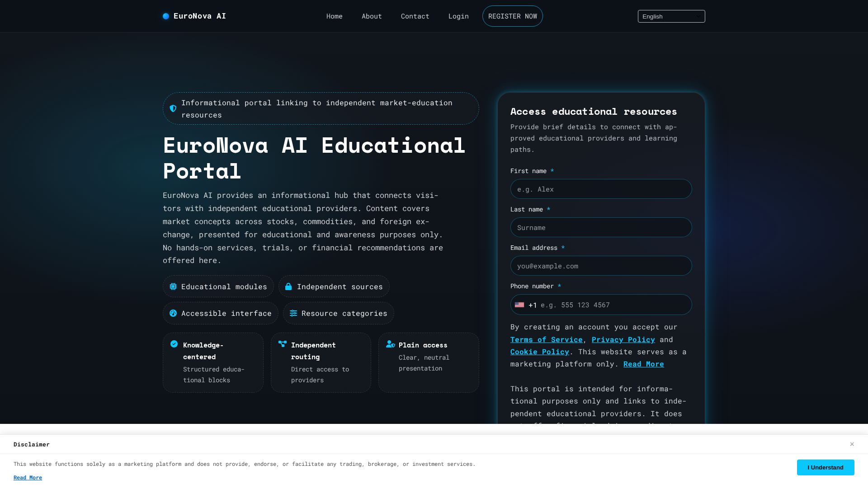Click the Access educational resources heading
The width and height of the screenshot is (868, 488).
594,111
